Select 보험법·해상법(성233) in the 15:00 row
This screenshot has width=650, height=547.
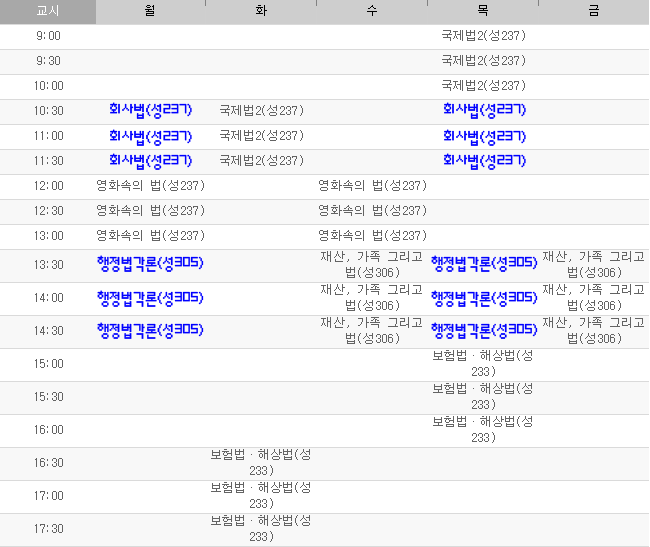point(483,363)
